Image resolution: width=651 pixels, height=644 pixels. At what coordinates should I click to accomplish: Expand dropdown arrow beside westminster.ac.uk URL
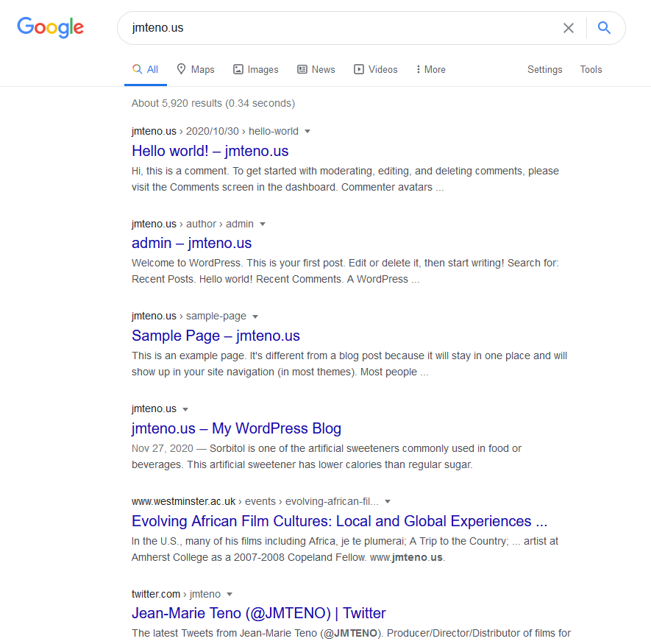tap(388, 501)
